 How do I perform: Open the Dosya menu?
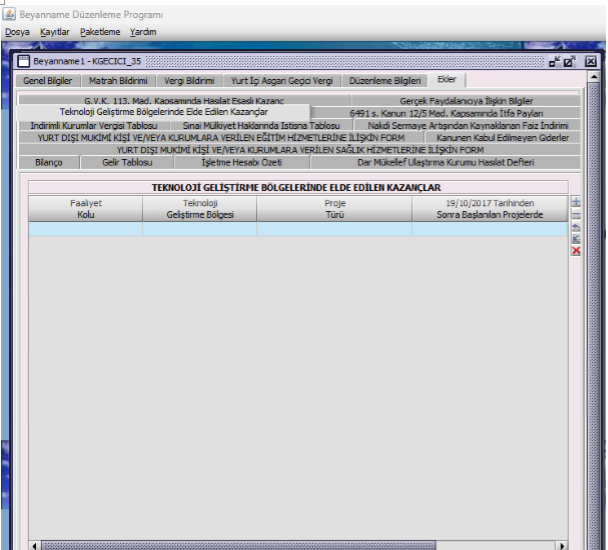17,32
